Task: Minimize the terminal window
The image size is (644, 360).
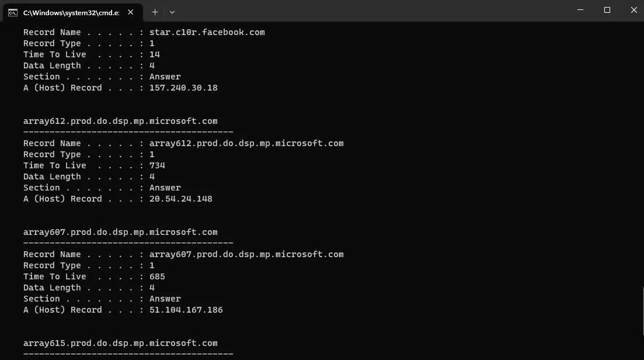Action: pyautogui.click(x=580, y=11)
